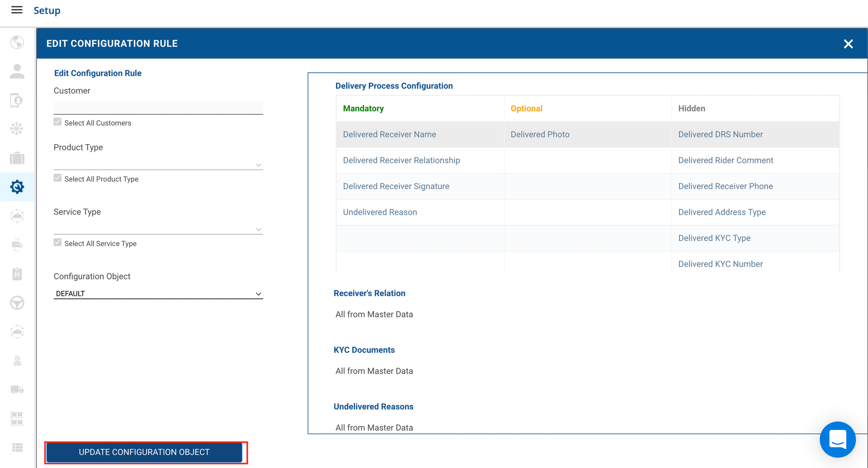Open the user profile sidebar icon
The height and width of the screenshot is (468, 868).
tap(17, 71)
